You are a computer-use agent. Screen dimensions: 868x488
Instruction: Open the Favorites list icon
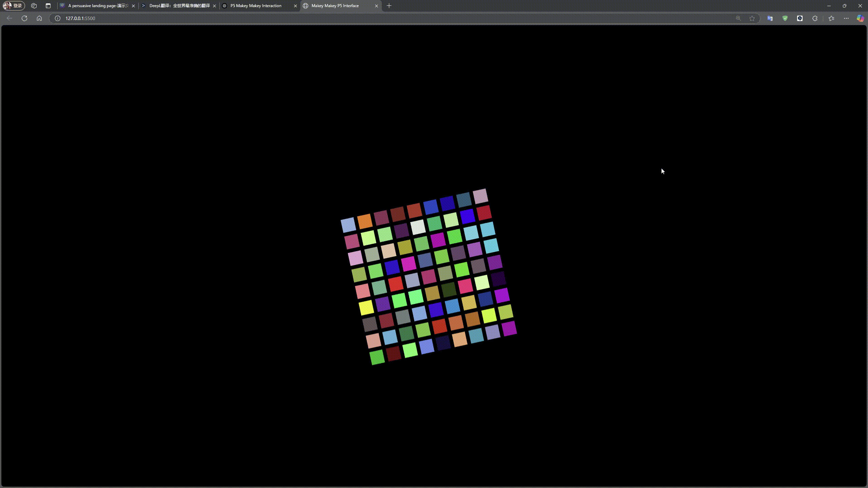(x=831, y=18)
